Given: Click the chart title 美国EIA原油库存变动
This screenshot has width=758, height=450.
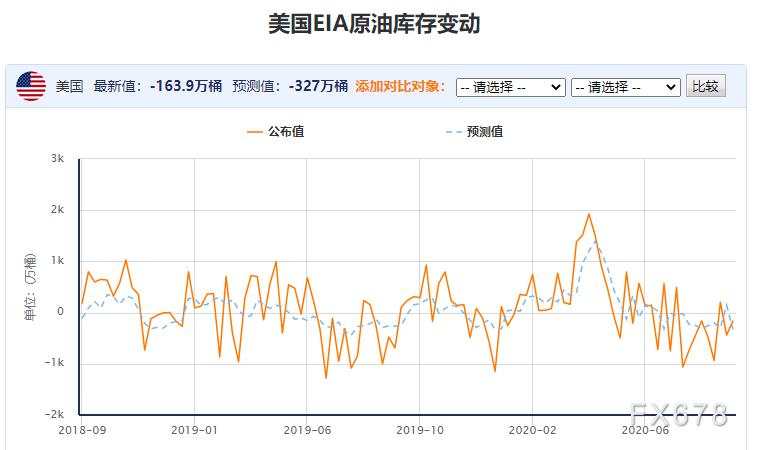Looking at the screenshot, I should point(374,24).
